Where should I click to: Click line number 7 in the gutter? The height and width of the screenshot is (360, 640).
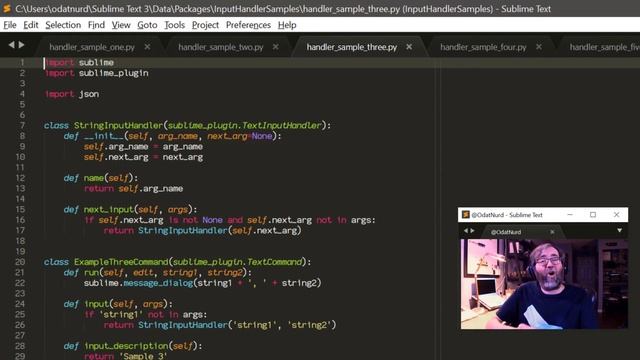(x=22, y=125)
